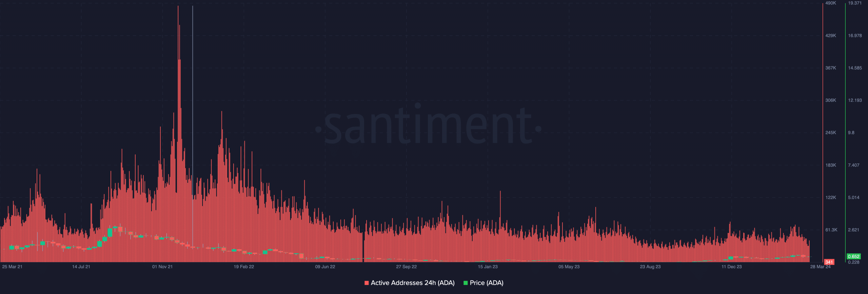Click the 15 Jan 23 date label
The height and width of the screenshot is (294, 868).
point(488,267)
